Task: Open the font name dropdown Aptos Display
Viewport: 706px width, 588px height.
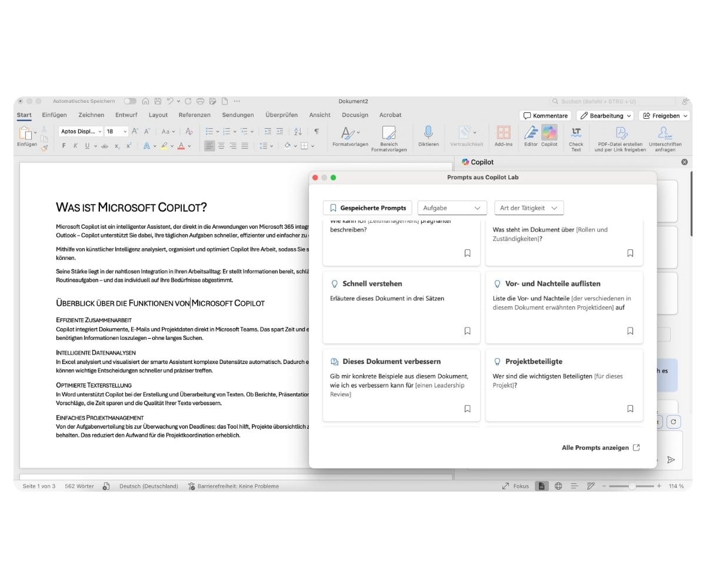Action: pos(81,132)
